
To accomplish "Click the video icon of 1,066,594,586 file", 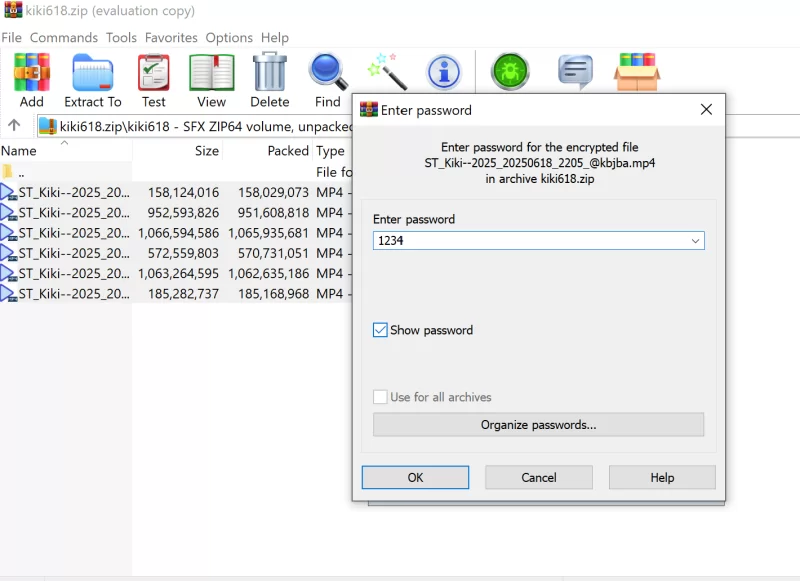I will [x=8, y=233].
